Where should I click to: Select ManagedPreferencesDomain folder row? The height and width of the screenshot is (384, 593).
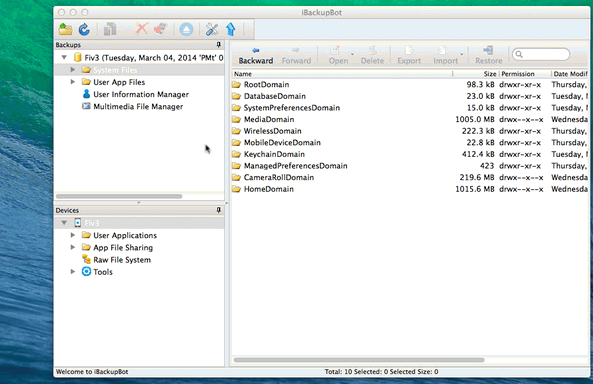410,166
